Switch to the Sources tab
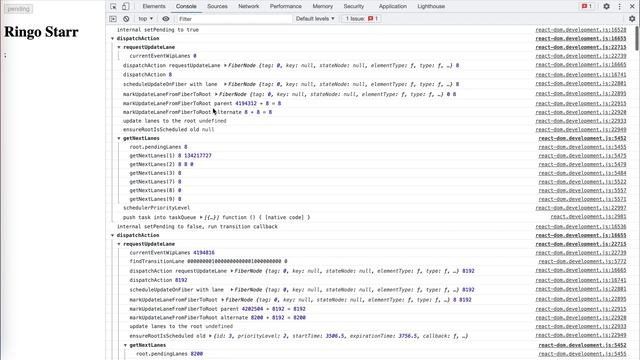The height and width of the screenshot is (360, 640). 217,7
